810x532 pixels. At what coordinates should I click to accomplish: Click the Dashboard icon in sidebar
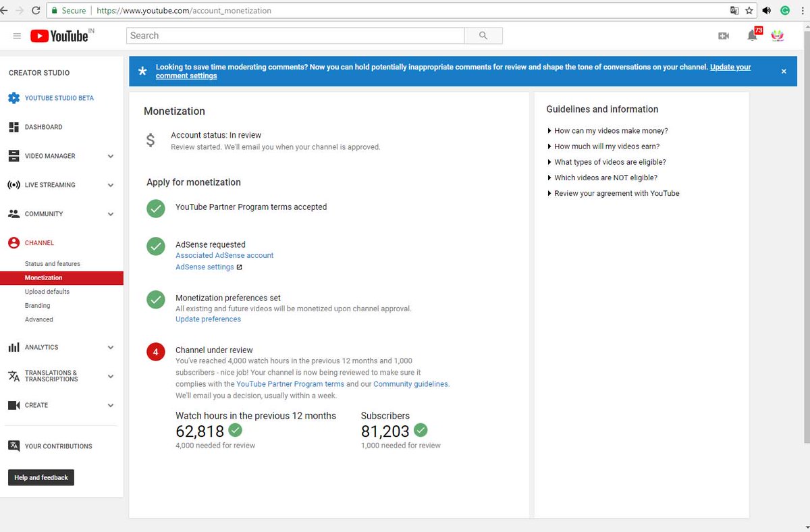13,127
